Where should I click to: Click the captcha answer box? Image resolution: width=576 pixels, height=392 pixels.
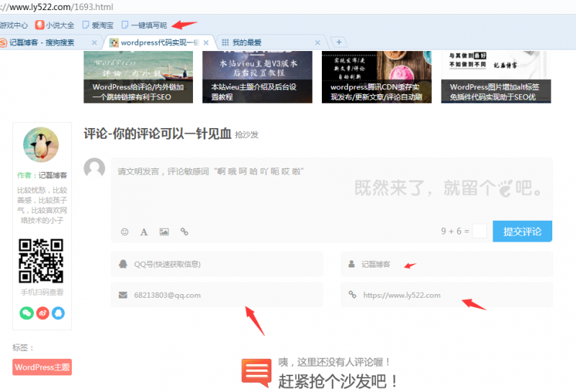[480, 231]
